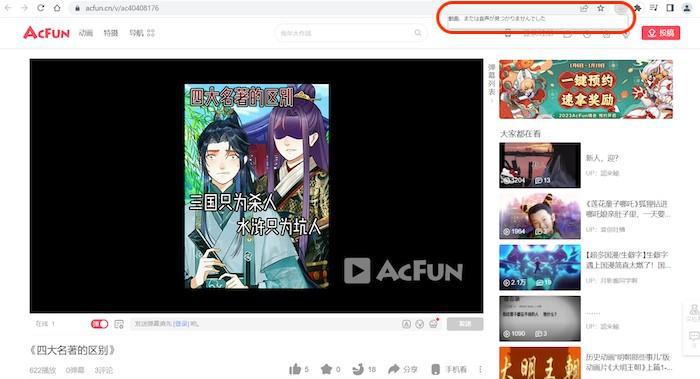Click the 《四大名著的区别》 title text
The width and height of the screenshot is (700, 379).
[73, 350]
